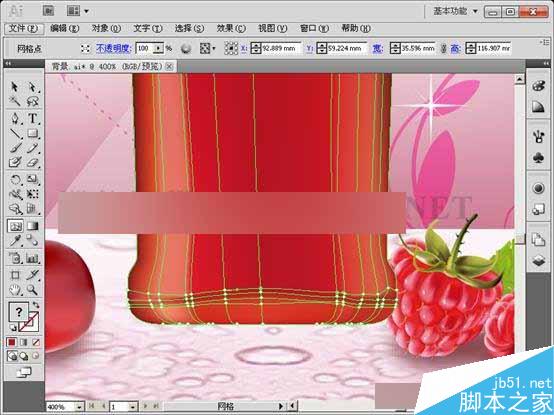Screen dimensions: 554x415
Task: Select the Zoom magnifier tool
Action: 32,290
